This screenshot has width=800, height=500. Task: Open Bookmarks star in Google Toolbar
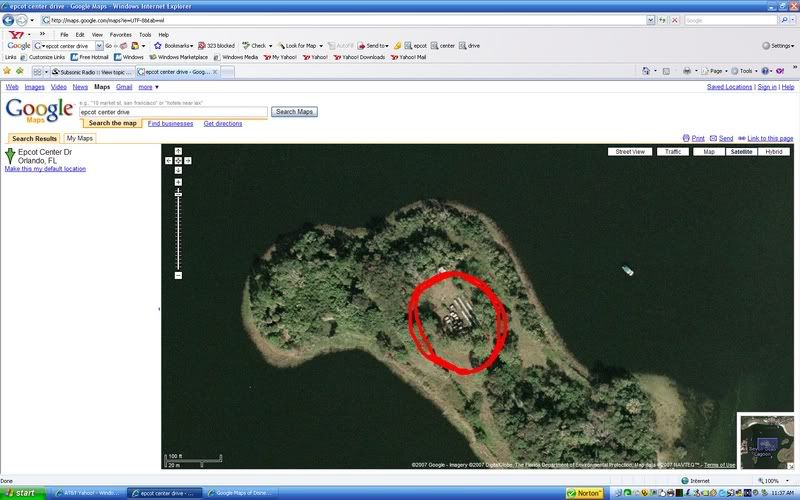click(158, 46)
